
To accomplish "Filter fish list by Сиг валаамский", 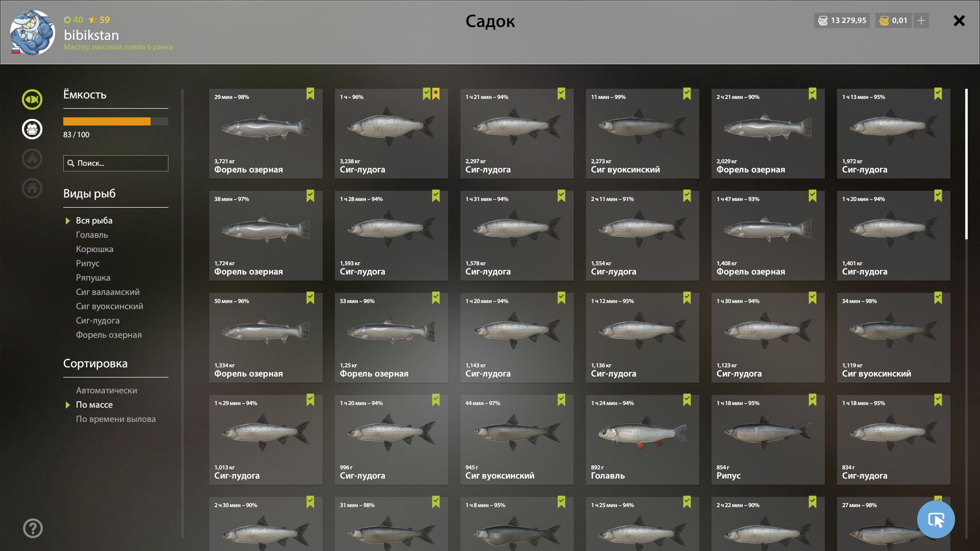I will (108, 292).
